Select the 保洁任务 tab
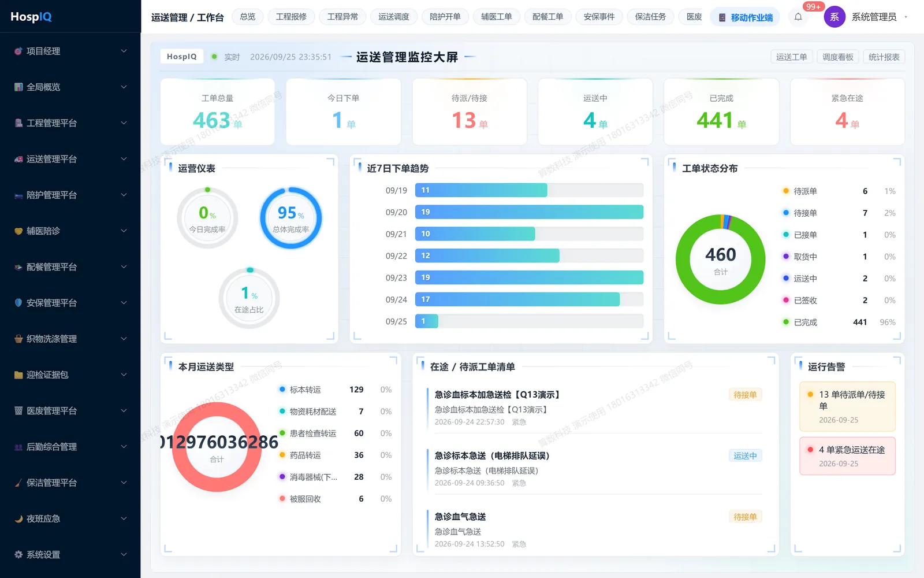Image resolution: width=924 pixels, height=578 pixels. [x=651, y=17]
